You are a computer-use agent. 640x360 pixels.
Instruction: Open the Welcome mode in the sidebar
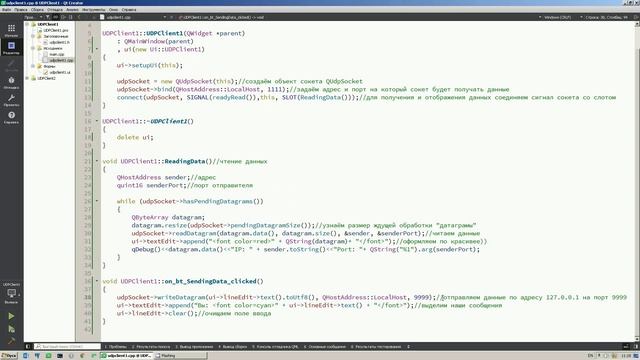coord(11,30)
